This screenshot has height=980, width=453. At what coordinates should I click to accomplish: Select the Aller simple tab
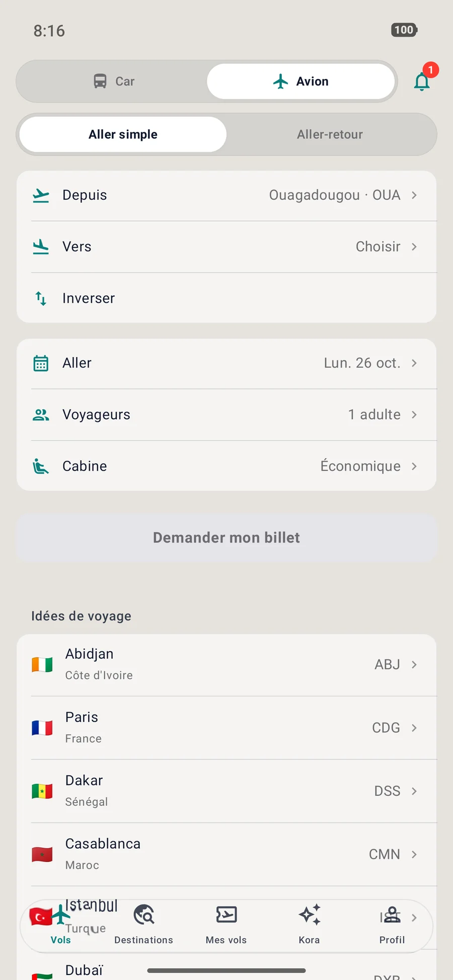(x=123, y=134)
